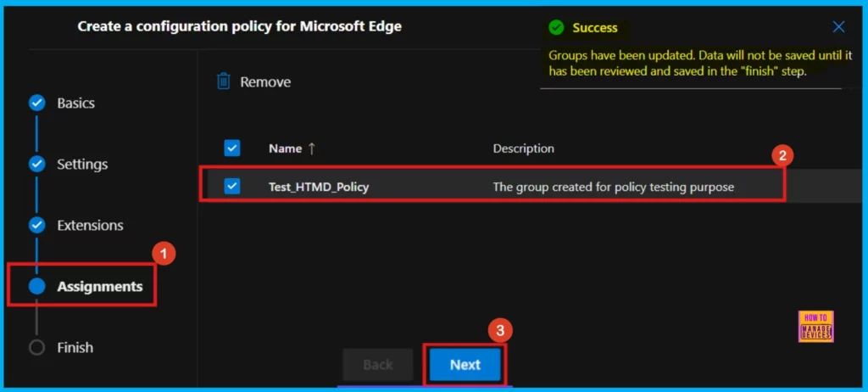Uncheck the Test_HTMD_Policy row checkbox

(232, 187)
